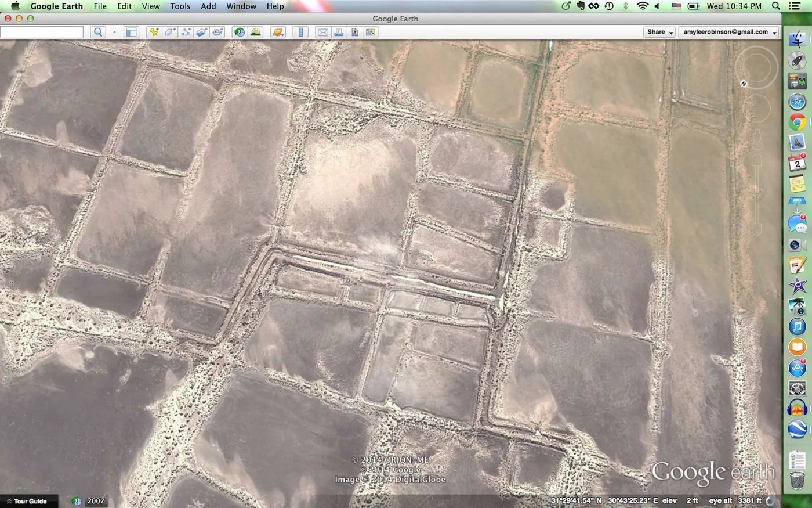Click into the search input field
The image size is (812, 508).
41,33
